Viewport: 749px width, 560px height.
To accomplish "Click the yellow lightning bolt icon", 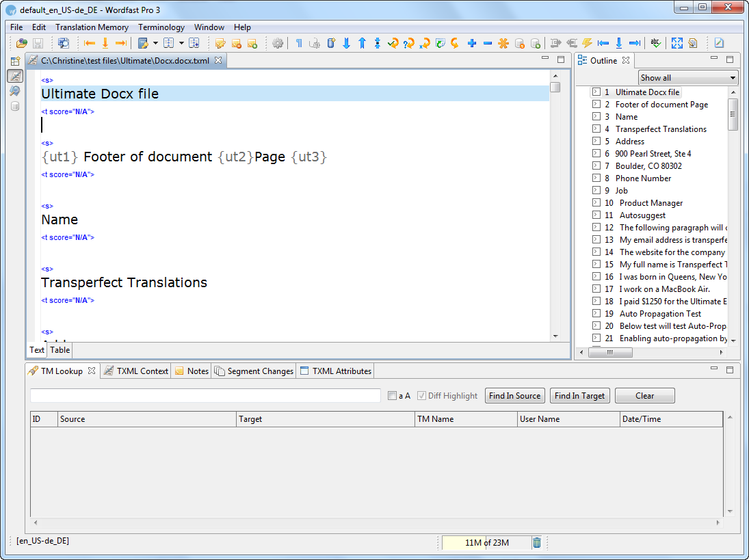I will point(587,44).
